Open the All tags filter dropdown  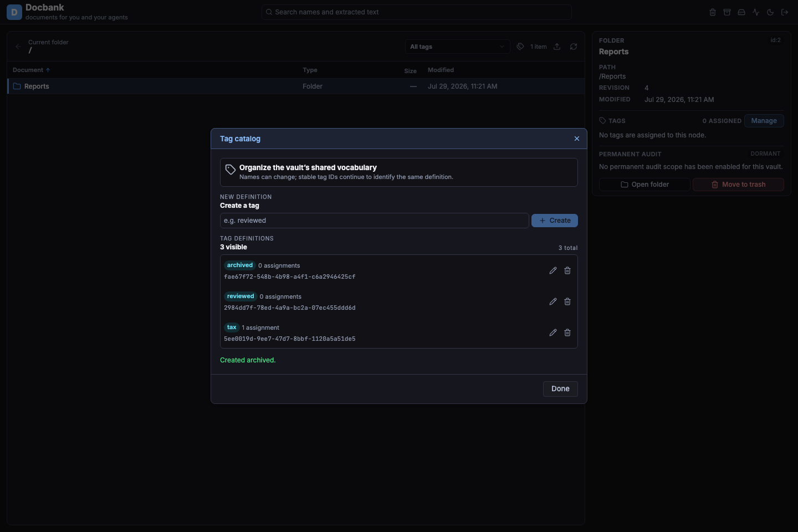[x=457, y=47]
